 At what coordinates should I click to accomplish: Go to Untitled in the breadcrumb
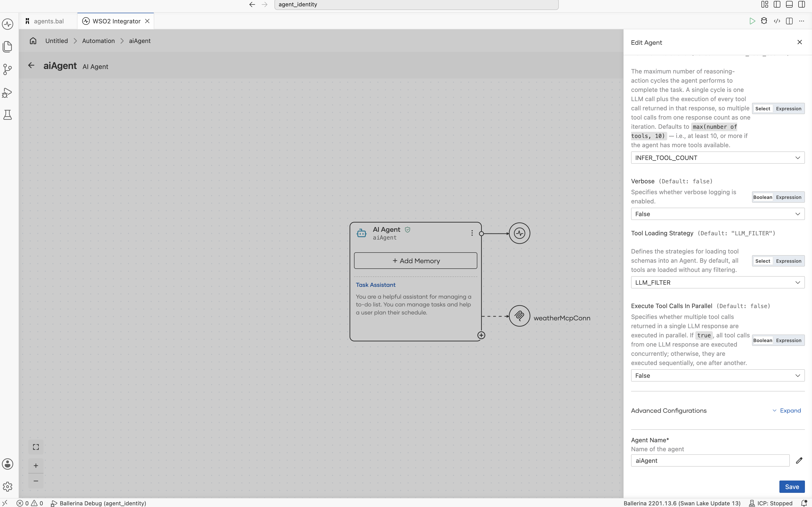tap(56, 41)
